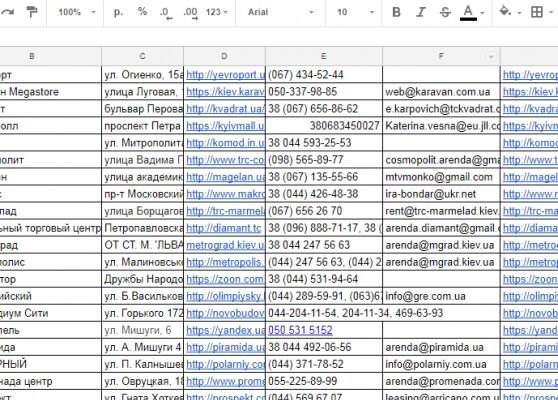Open the https://kyivmall link in column D

pyautogui.click(x=226, y=126)
